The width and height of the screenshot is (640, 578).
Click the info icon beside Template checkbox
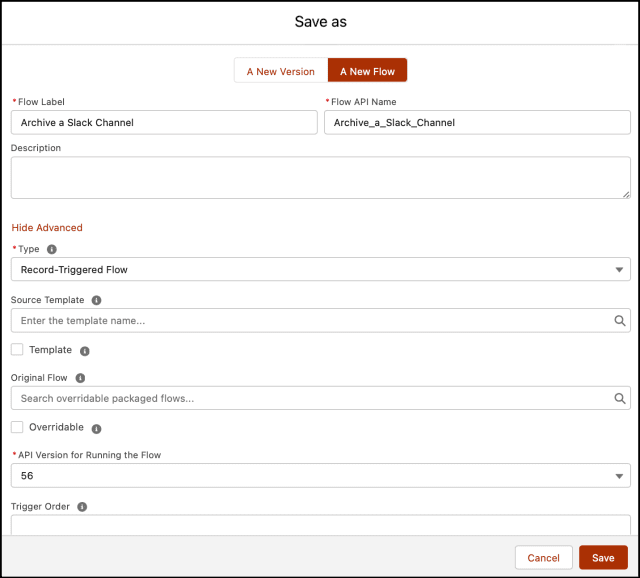[85, 351]
